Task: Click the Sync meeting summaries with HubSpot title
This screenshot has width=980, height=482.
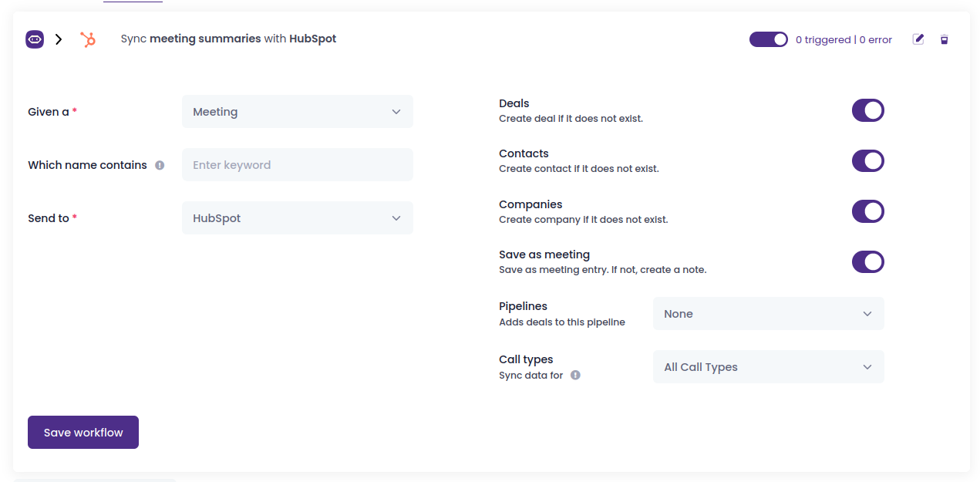Action: (228, 39)
